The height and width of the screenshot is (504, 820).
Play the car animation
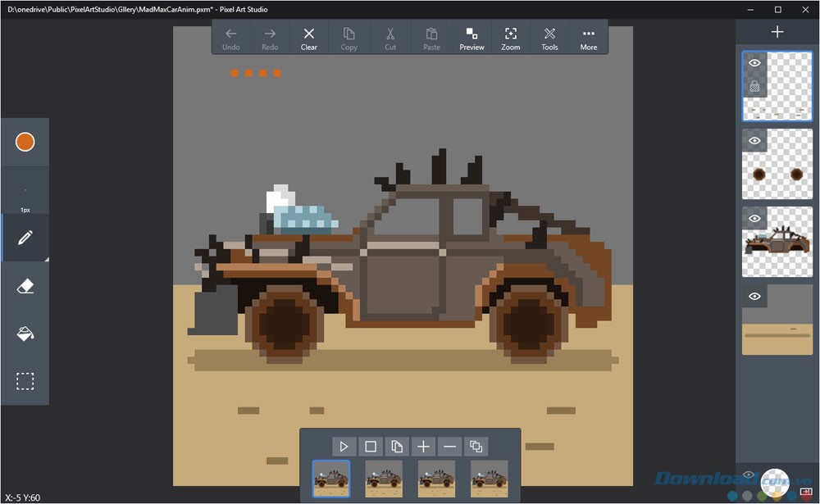tap(344, 446)
